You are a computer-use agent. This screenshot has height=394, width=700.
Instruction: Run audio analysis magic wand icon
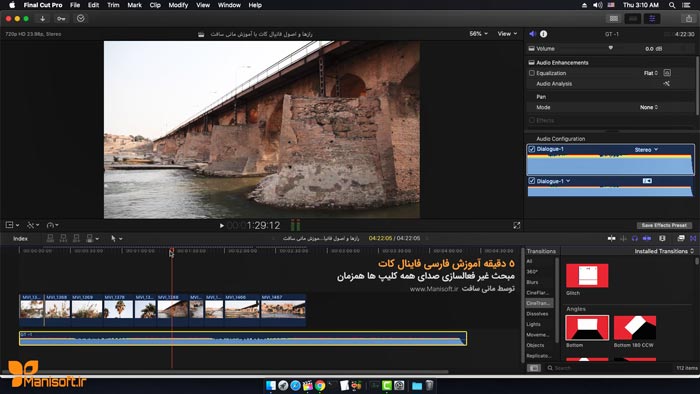[x=667, y=83]
